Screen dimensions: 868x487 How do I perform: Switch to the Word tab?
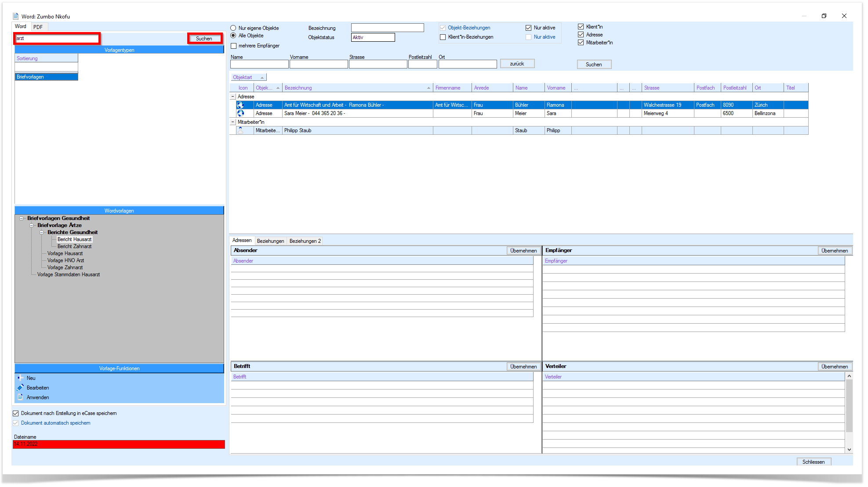point(21,26)
